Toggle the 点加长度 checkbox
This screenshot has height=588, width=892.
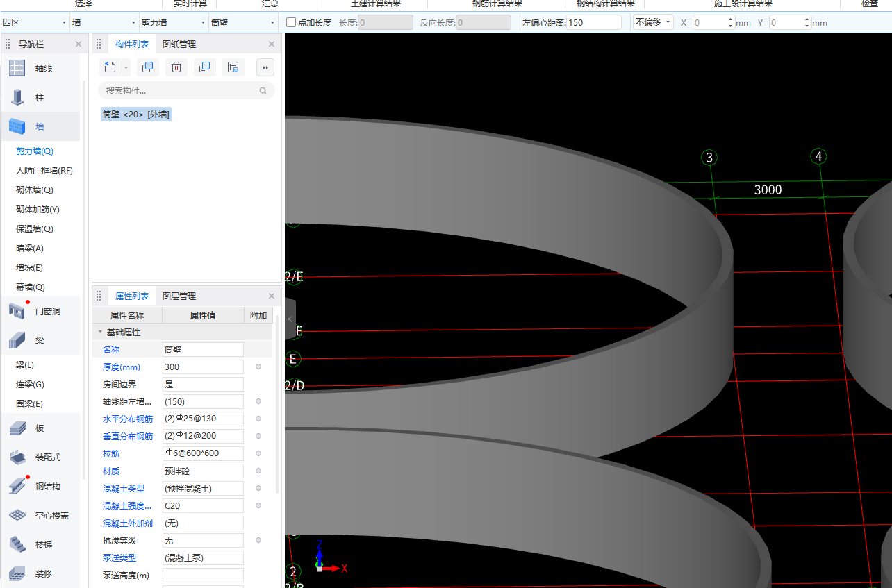coord(291,22)
